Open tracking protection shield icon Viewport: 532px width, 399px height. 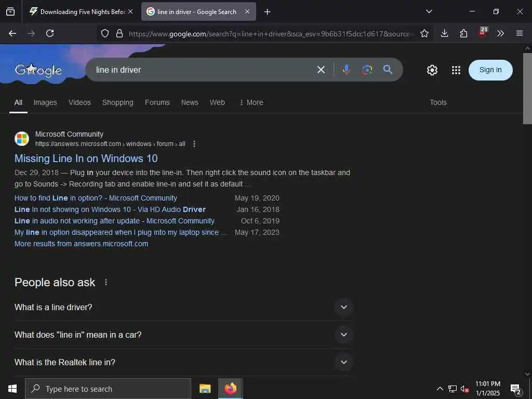pos(105,33)
